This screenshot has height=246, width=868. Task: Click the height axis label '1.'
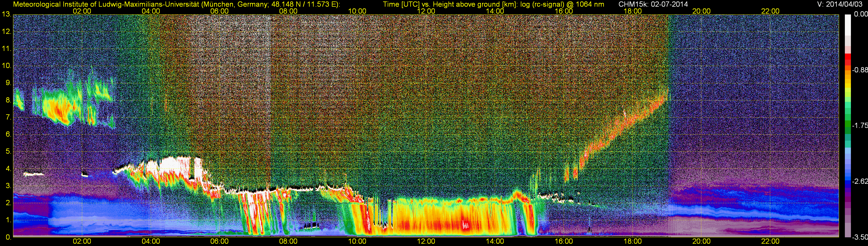click(8, 220)
